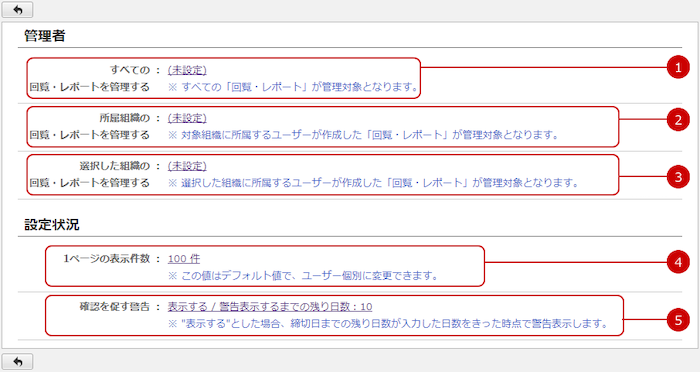
Task: Click note すべての「回覧・レポート」が管理対象となります
Action: (293, 87)
